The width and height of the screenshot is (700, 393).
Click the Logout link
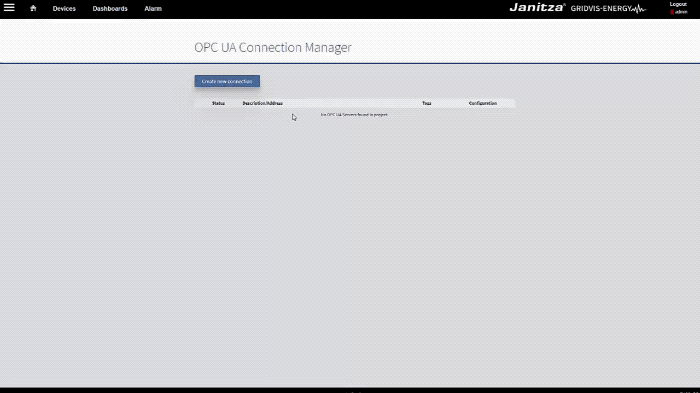[x=678, y=4]
